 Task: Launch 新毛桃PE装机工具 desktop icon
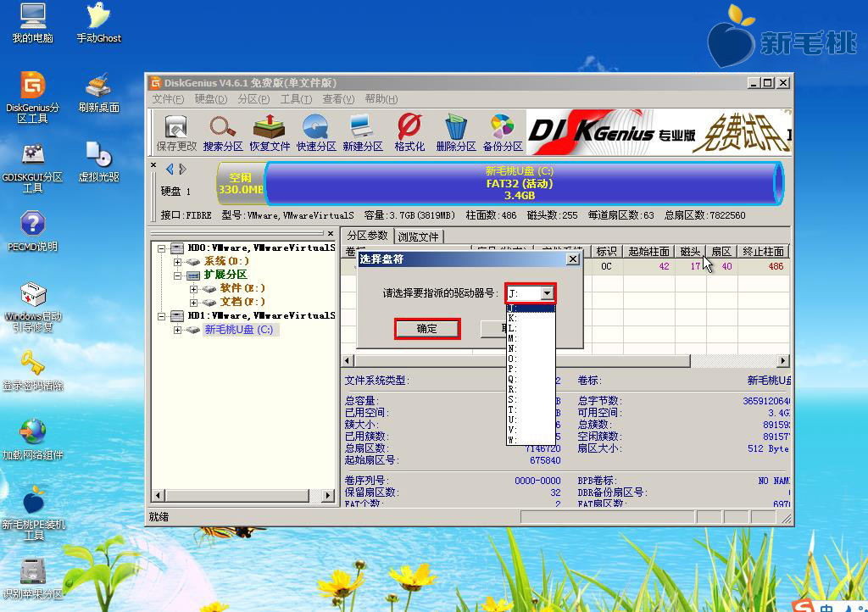click(33, 513)
